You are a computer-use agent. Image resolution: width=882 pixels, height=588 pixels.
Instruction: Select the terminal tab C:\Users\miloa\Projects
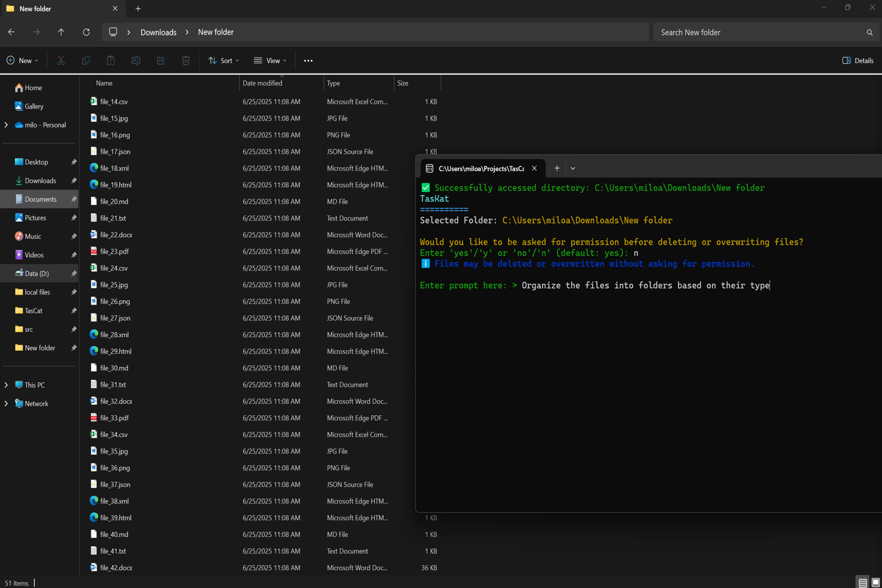pos(481,168)
